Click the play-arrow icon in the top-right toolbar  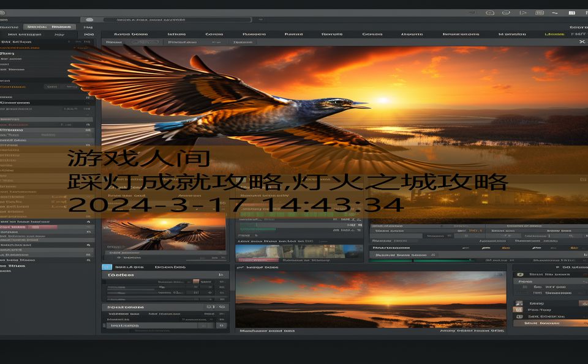[522, 13]
